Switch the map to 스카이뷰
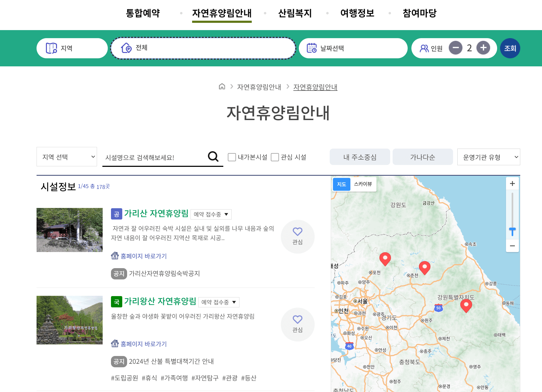The image size is (542, 392). coord(363,184)
